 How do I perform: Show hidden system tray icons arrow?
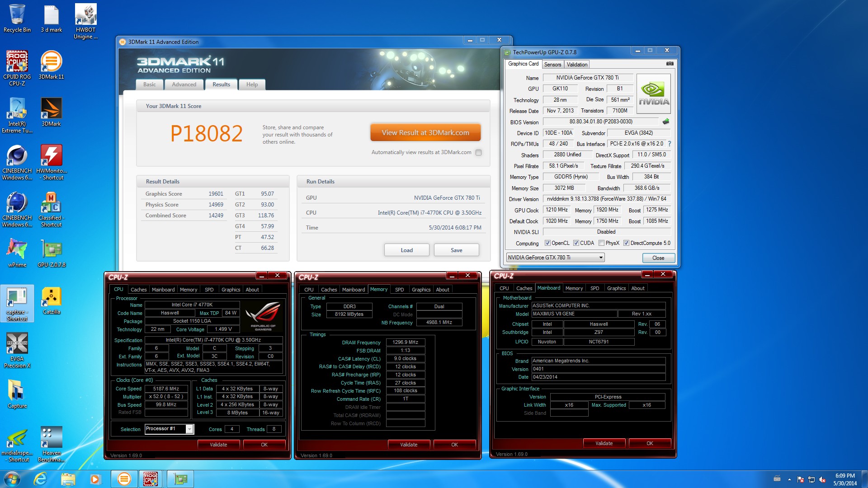click(x=789, y=479)
